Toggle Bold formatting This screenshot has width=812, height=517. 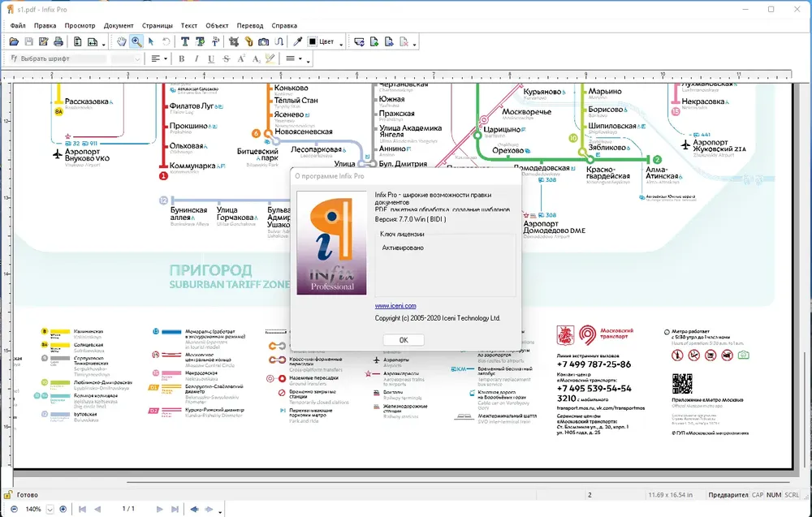point(182,59)
